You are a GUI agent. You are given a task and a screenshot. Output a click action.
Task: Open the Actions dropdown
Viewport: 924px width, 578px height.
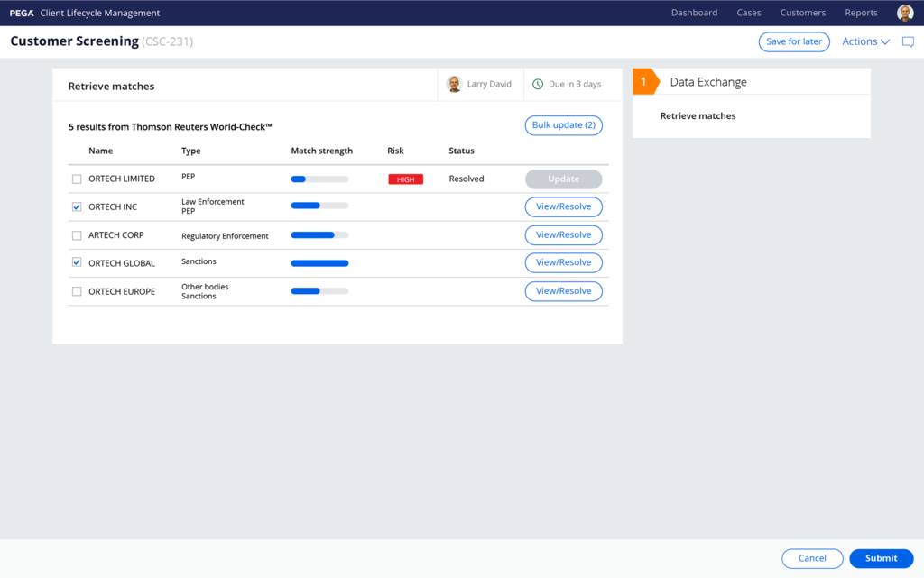[864, 41]
